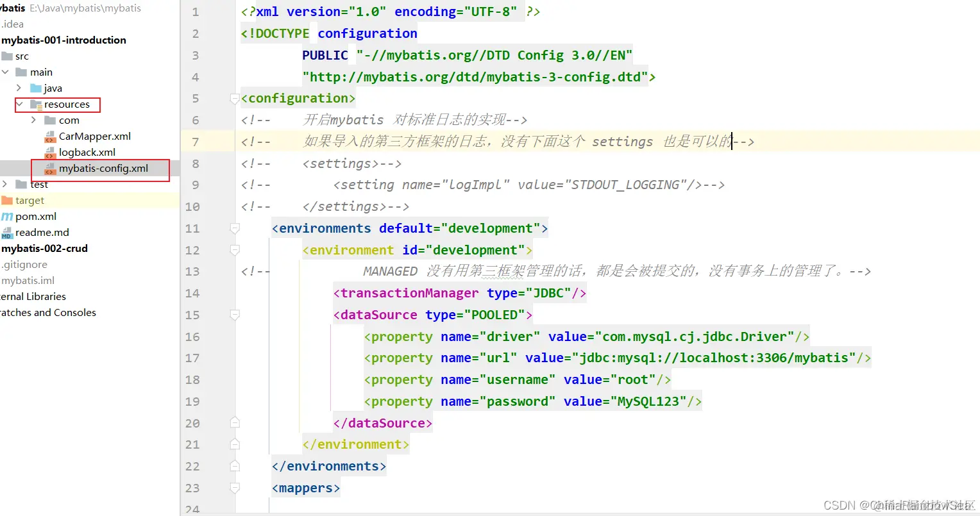Click the main folder icon

click(x=21, y=72)
